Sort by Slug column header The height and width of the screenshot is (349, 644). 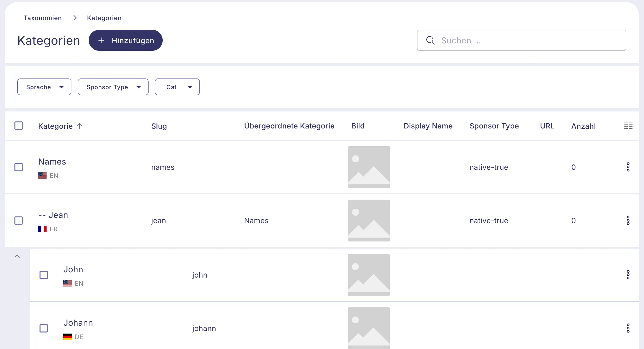point(159,126)
